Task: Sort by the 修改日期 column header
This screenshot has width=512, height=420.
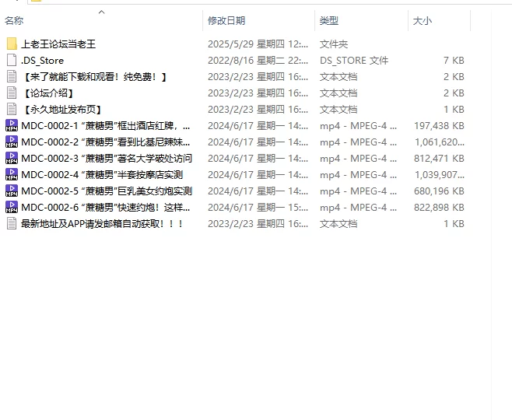Action: pos(226,20)
